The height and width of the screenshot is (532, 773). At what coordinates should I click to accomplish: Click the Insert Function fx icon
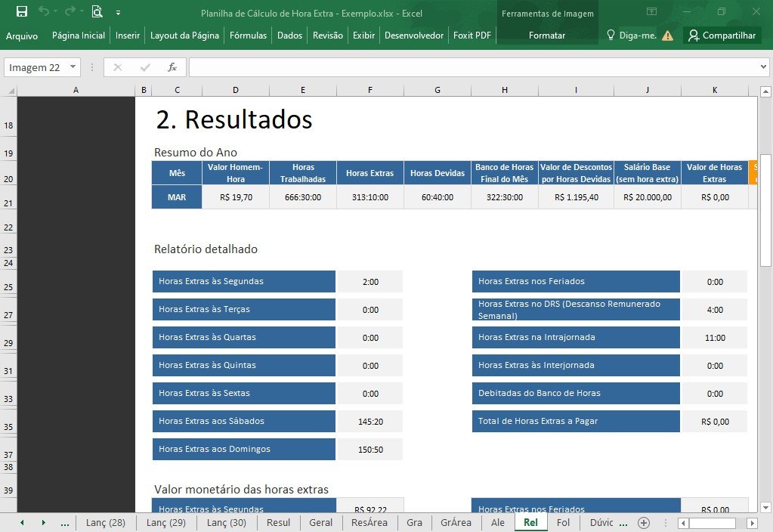pos(172,67)
